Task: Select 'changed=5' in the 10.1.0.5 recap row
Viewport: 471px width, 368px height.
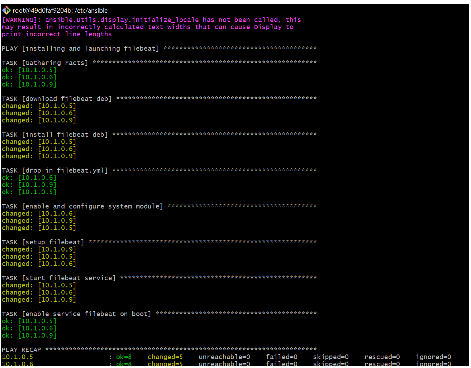Action: coord(165,357)
